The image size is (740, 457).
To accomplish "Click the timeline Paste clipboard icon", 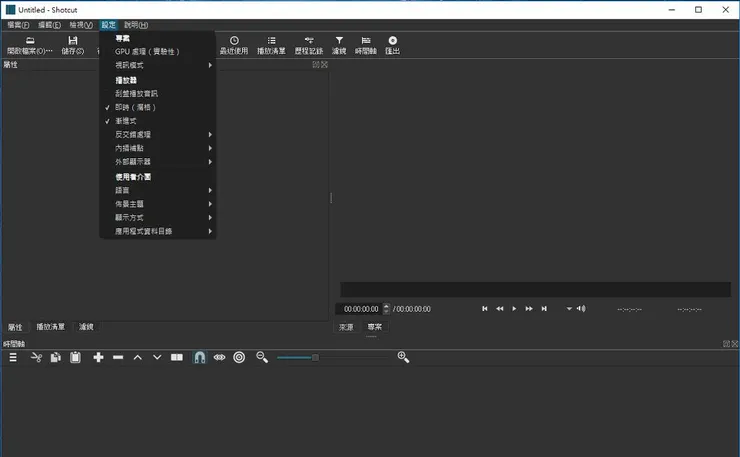I will click(x=75, y=357).
